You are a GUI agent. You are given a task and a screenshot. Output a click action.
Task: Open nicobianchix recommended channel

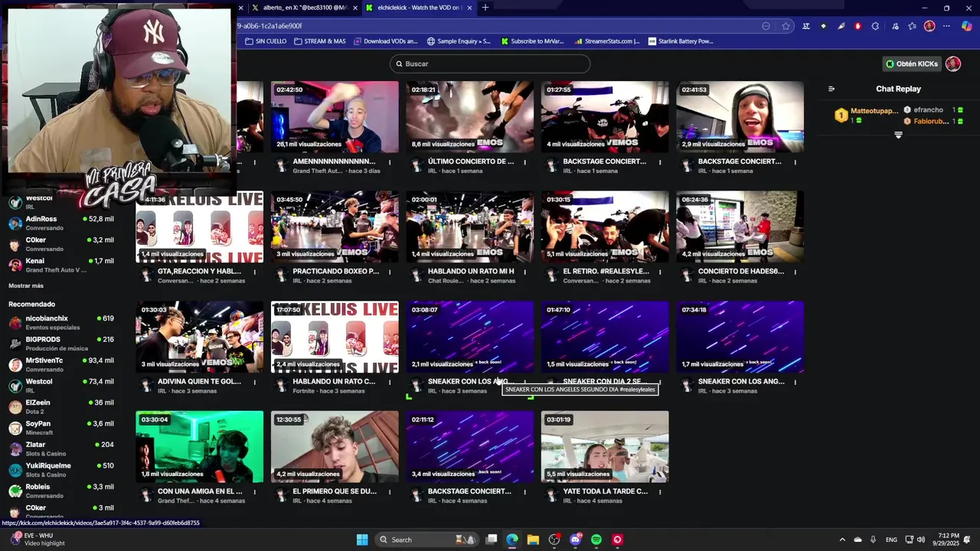61,322
